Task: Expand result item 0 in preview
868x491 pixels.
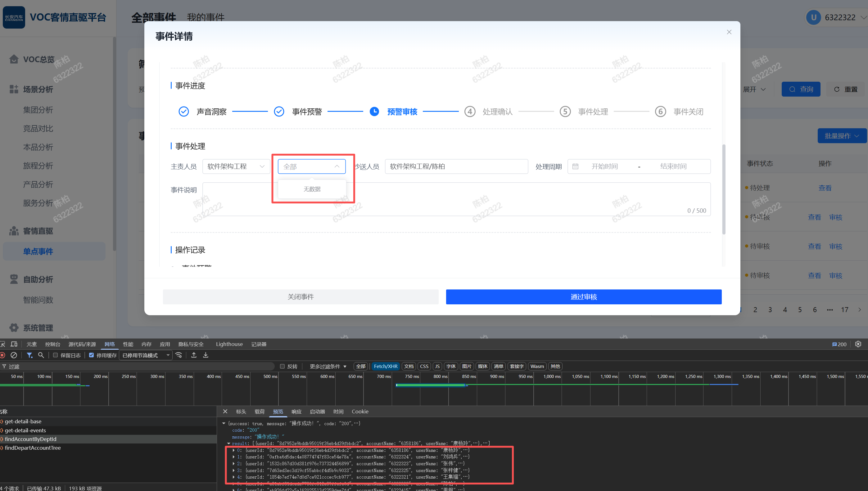Action: point(233,450)
